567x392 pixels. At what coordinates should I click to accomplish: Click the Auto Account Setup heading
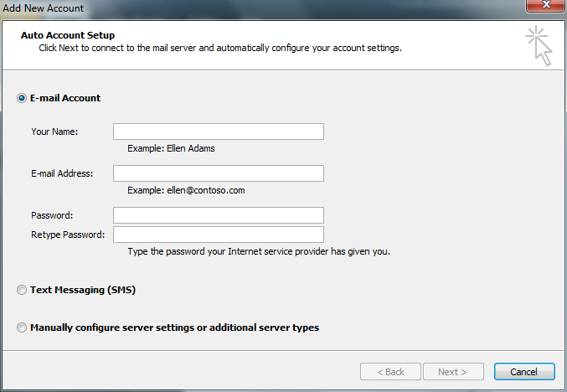click(x=68, y=35)
